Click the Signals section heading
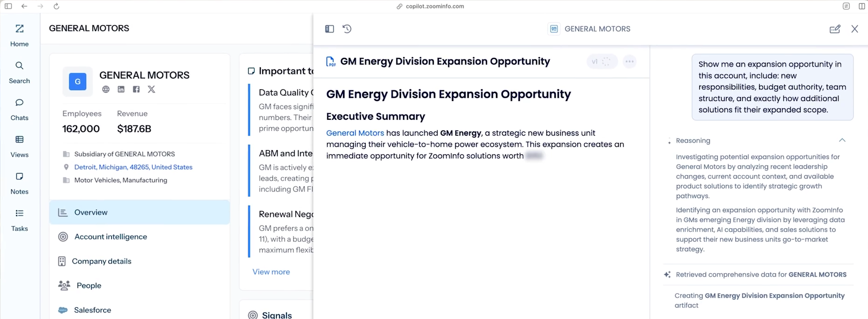 [277, 315]
